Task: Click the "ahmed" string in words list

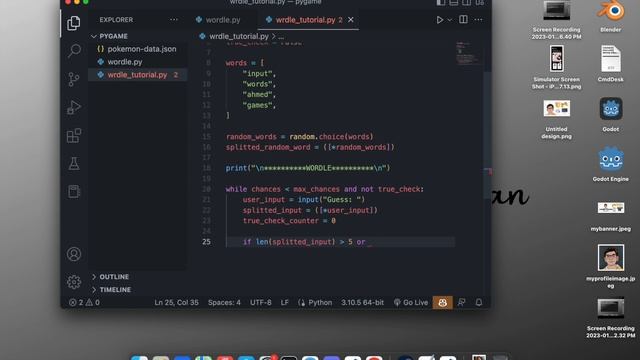Action: 258,94
